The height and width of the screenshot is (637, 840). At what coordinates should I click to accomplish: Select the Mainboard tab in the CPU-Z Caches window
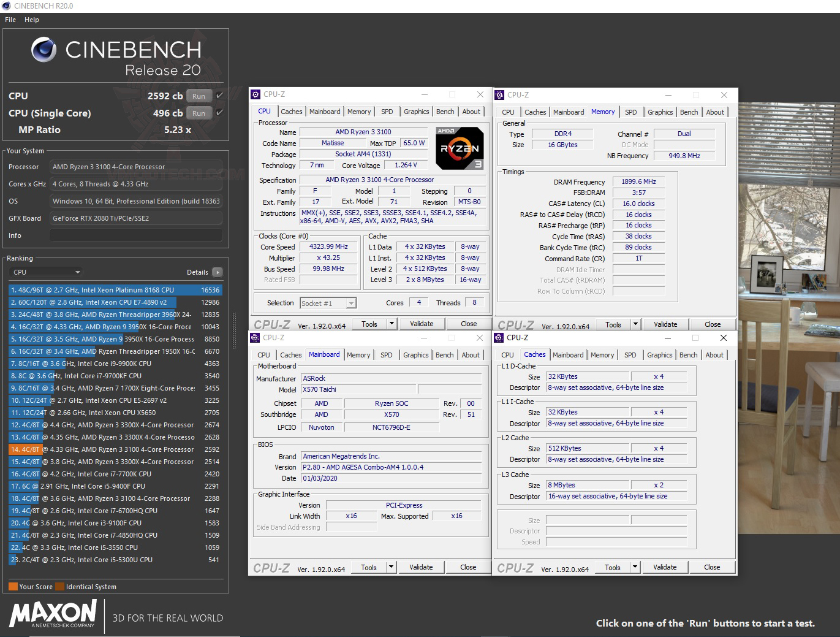(x=568, y=355)
